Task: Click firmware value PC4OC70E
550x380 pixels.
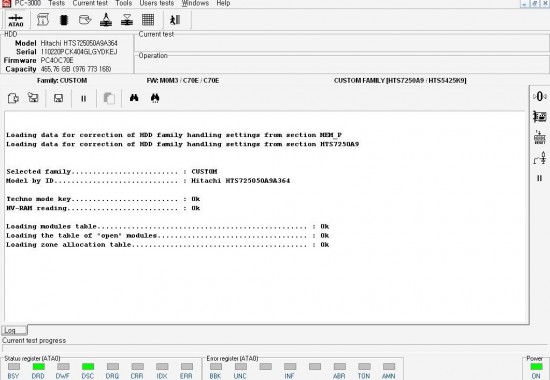Action: (x=57, y=60)
